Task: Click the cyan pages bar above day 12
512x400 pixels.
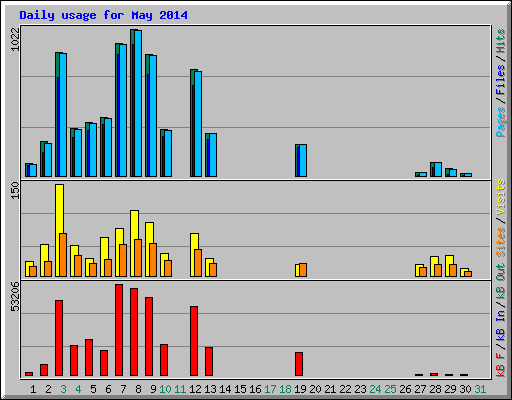Action: pyautogui.click(x=198, y=124)
